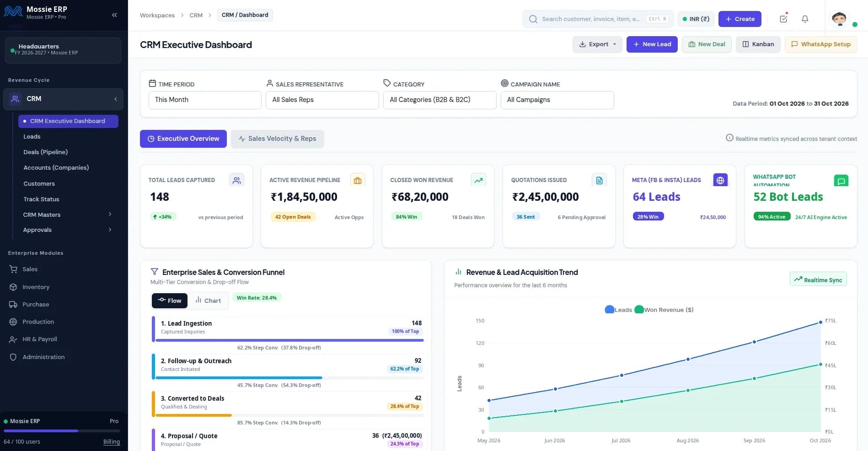
Task: Click the WhatsApp Bot chat icon
Action: tap(841, 181)
